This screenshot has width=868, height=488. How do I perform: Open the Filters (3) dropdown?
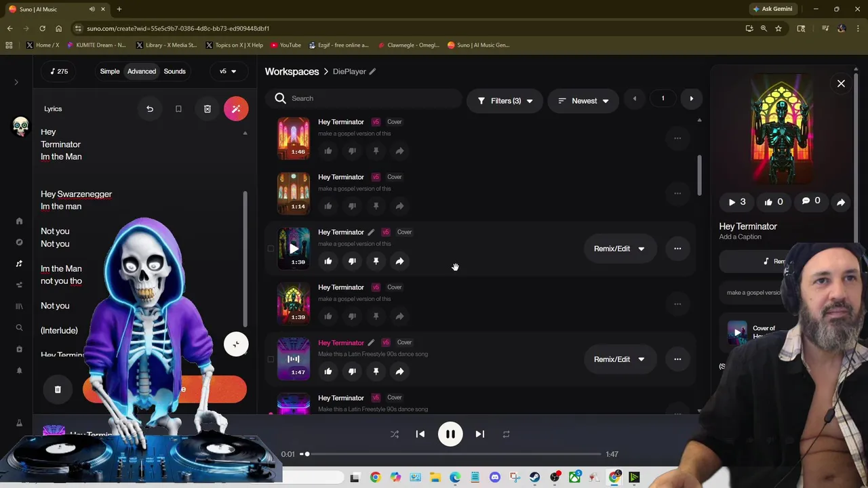coord(505,101)
